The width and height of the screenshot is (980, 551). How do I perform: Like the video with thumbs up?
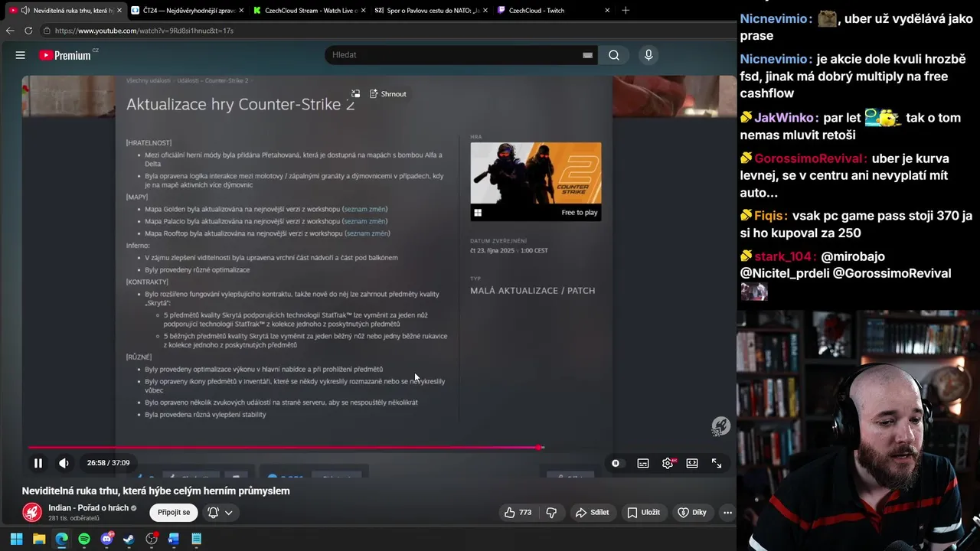pyautogui.click(x=518, y=513)
